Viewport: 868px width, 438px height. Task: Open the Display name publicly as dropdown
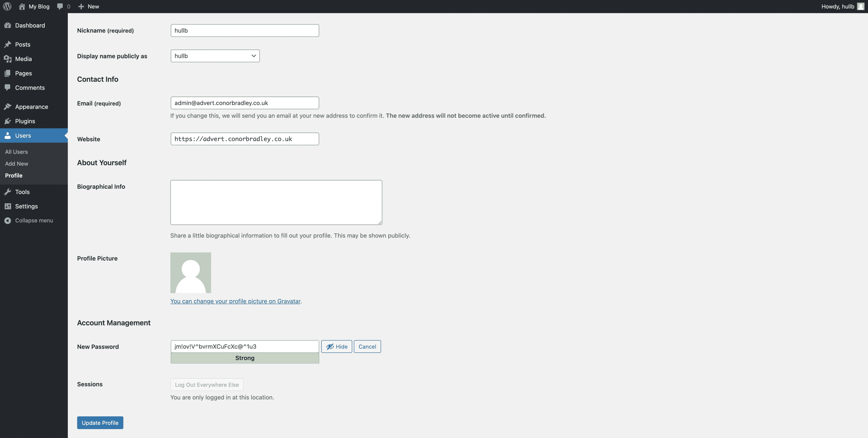coord(215,56)
